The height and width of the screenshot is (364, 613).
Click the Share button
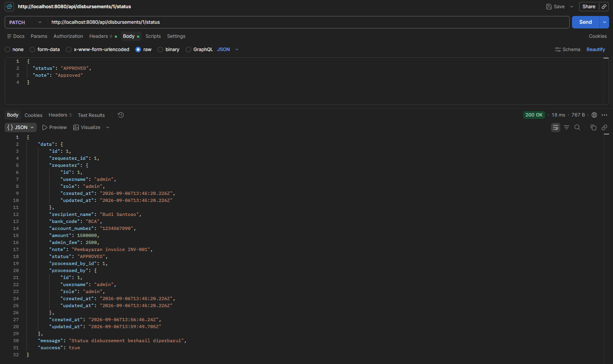coord(589,7)
